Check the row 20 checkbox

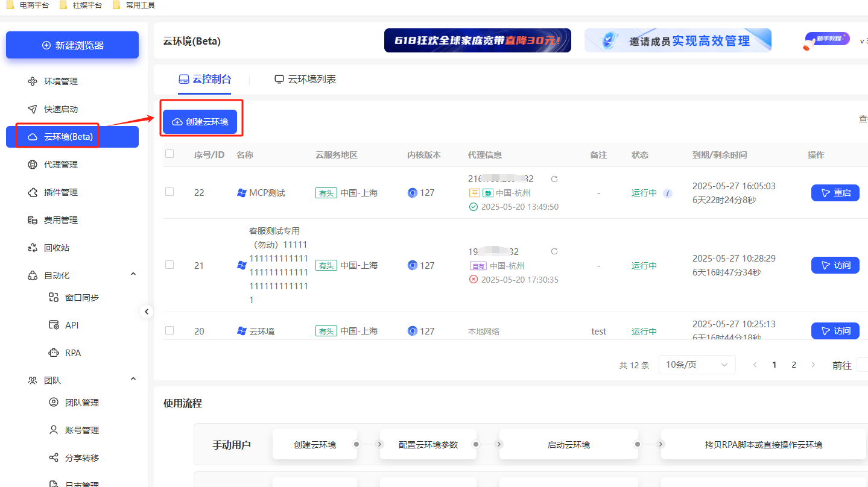tap(169, 331)
